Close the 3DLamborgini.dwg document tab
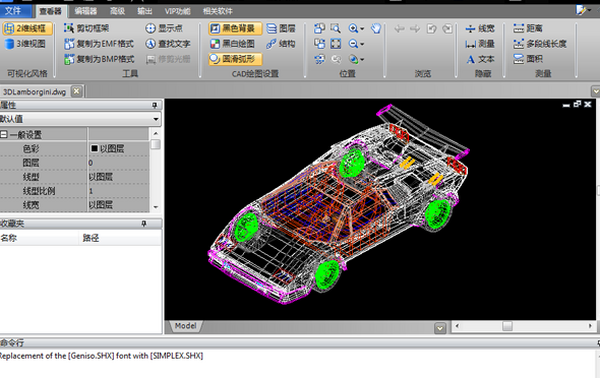Viewport: 600px width, 378px height. 77,91
